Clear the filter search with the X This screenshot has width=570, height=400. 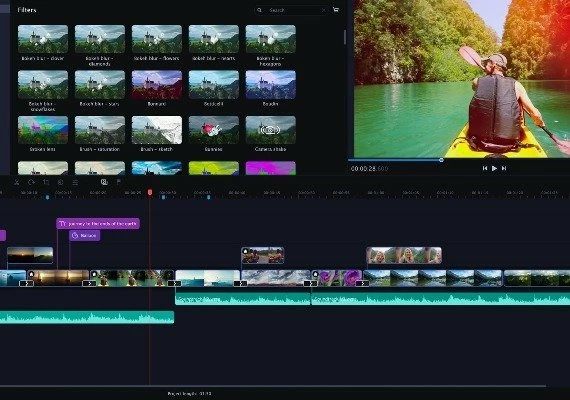323,10
